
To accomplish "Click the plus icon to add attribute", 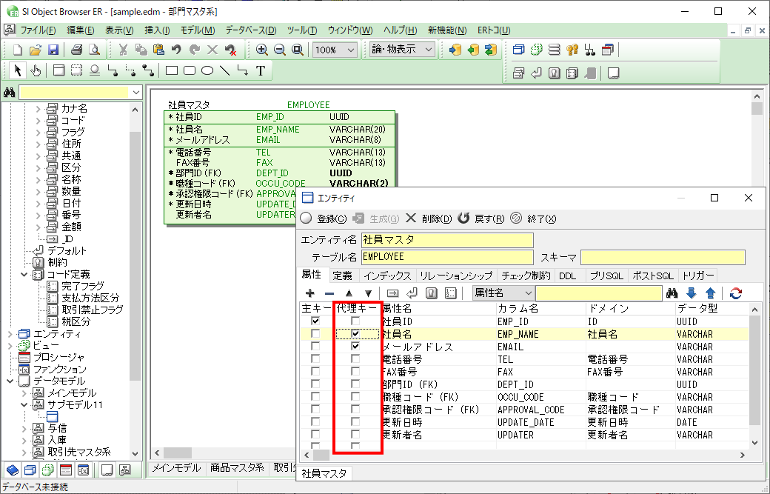I will tap(310, 293).
